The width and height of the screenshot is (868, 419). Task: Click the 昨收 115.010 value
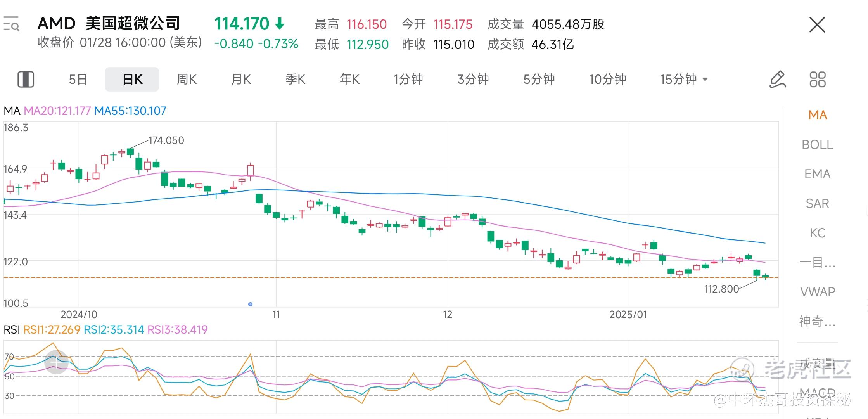point(454,45)
